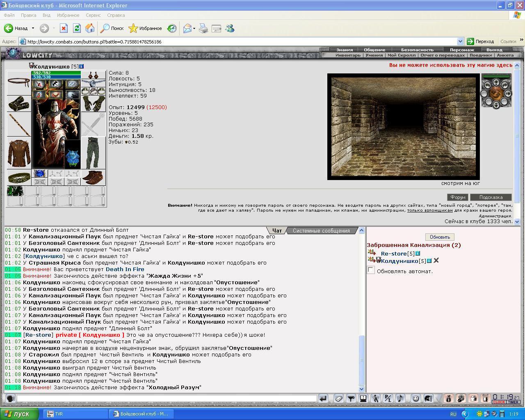Click the Подсказка button

(491, 197)
